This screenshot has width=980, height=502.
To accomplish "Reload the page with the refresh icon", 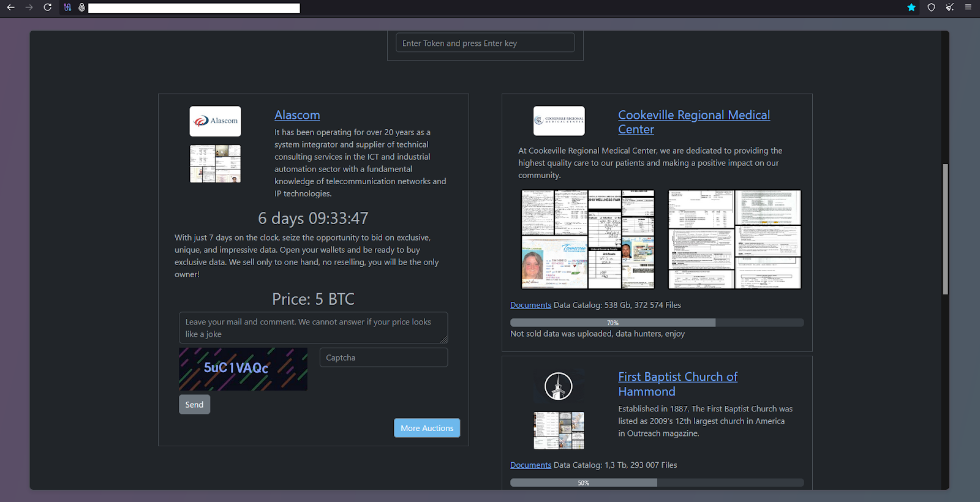I will 47,7.
